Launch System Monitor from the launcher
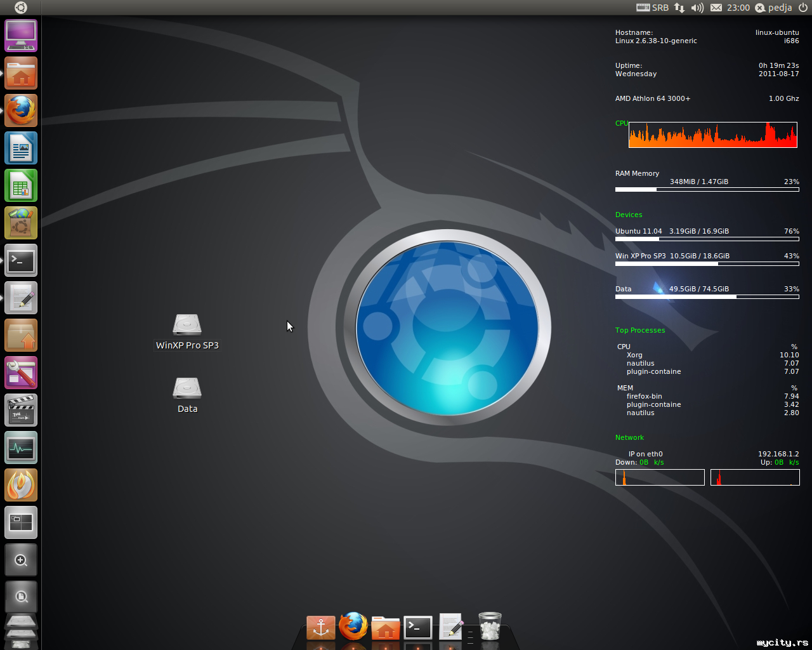Viewport: 812px width, 650px height. 21,448
